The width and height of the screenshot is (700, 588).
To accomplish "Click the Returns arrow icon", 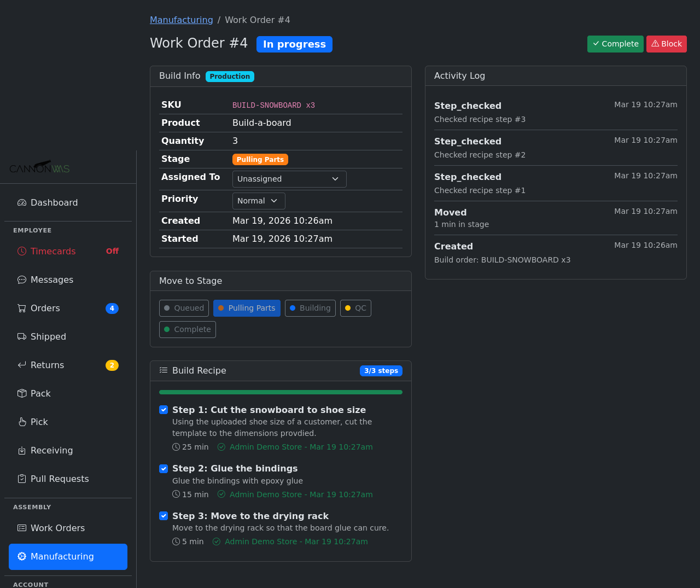I will click(22, 365).
